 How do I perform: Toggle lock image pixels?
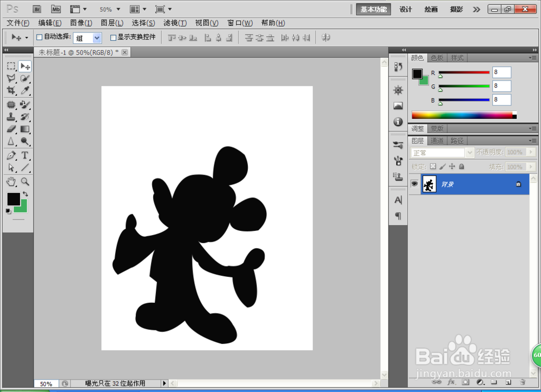click(443, 167)
